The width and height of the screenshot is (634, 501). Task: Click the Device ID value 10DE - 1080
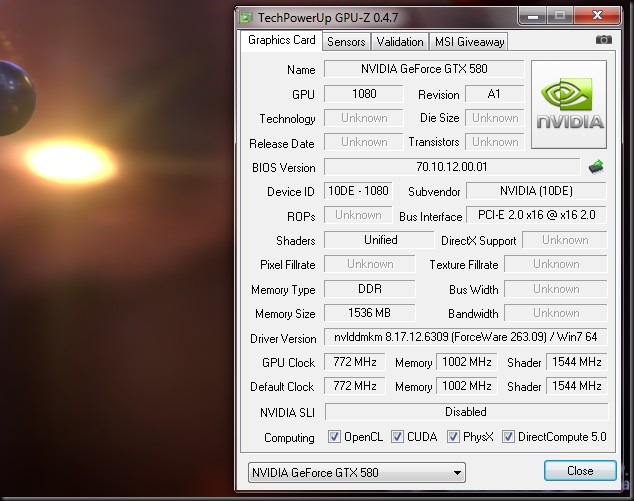[x=358, y=191]
